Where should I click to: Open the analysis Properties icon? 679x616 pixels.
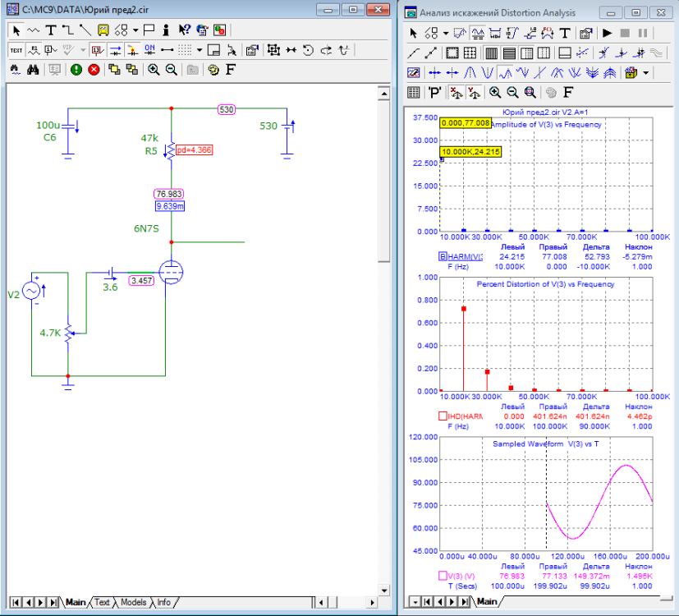click(x=585, y=34)
